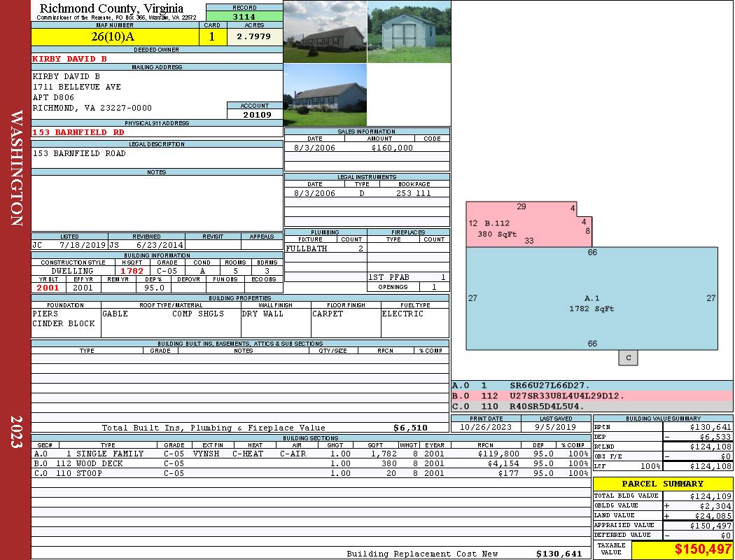Image resolution: width=735 pixels, height=560 pixels.
Task: Select RICHMOND, VA 23227-0000 line
Action: point(92,108)
